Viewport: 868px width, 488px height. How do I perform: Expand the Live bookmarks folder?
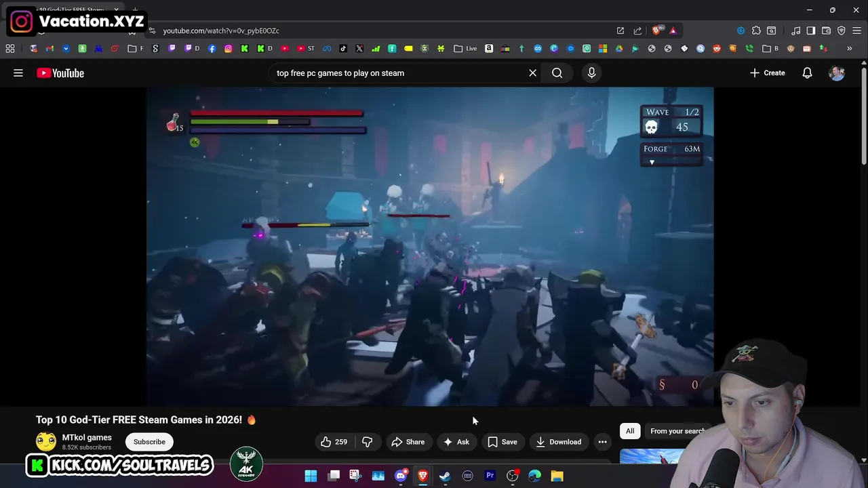point(465,49)
